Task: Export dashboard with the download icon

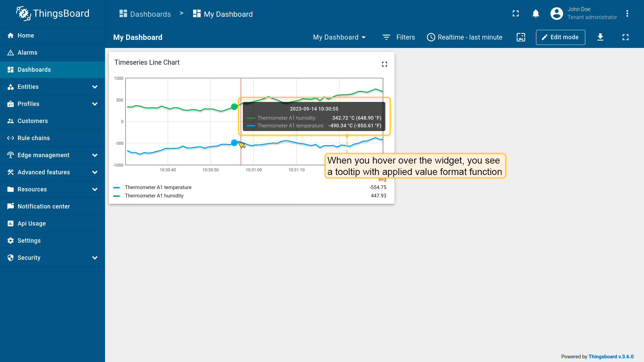Action: [600, 37]
